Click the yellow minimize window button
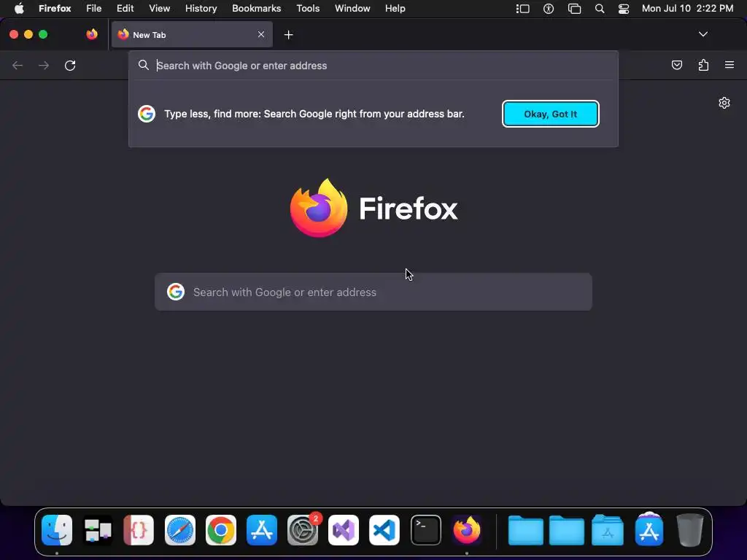This screenshot has height=560, width=747. [28, 34]
